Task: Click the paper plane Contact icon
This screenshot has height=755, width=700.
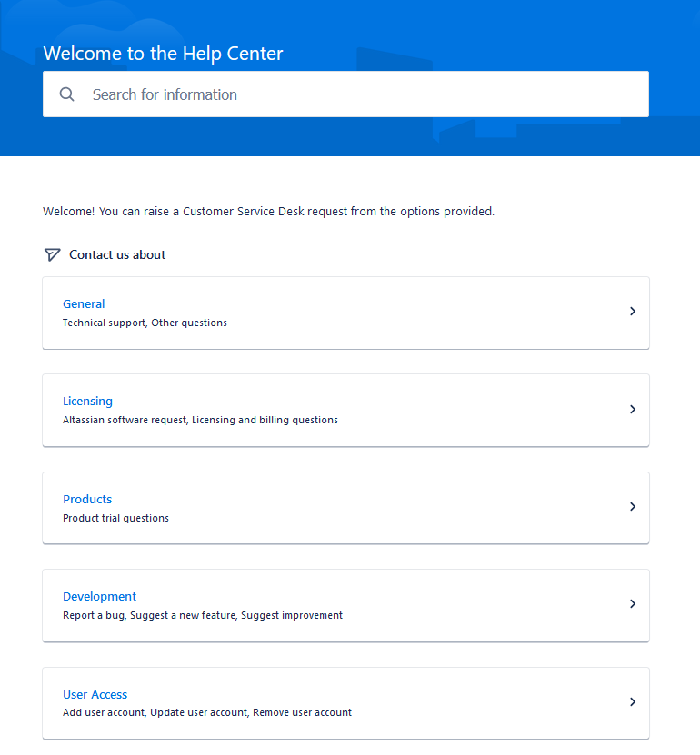Action: tap(52, 254)
